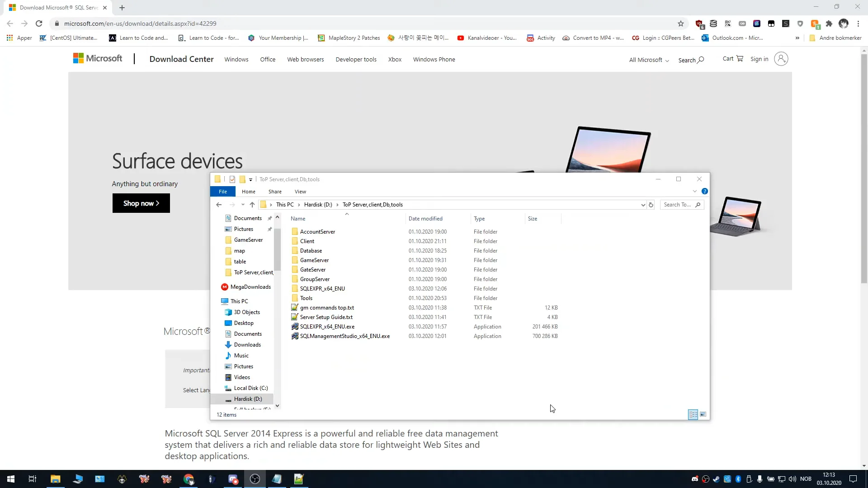Open Explorer help question mark icon
Screen dimensions: 868x488
(x=704, y=191)
